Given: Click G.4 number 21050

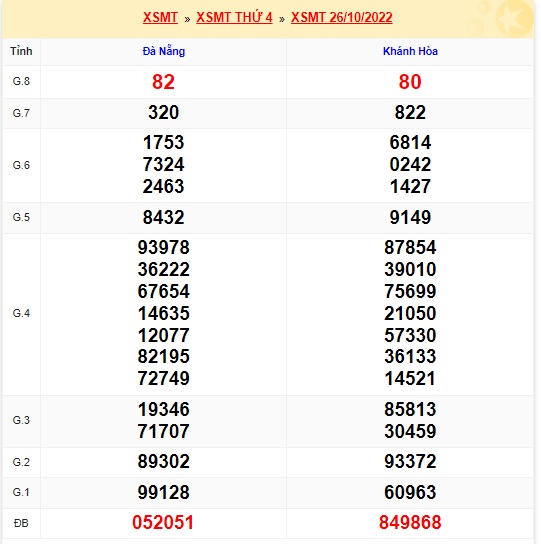Looking at the screenshot, I should (x=410, y=313).
